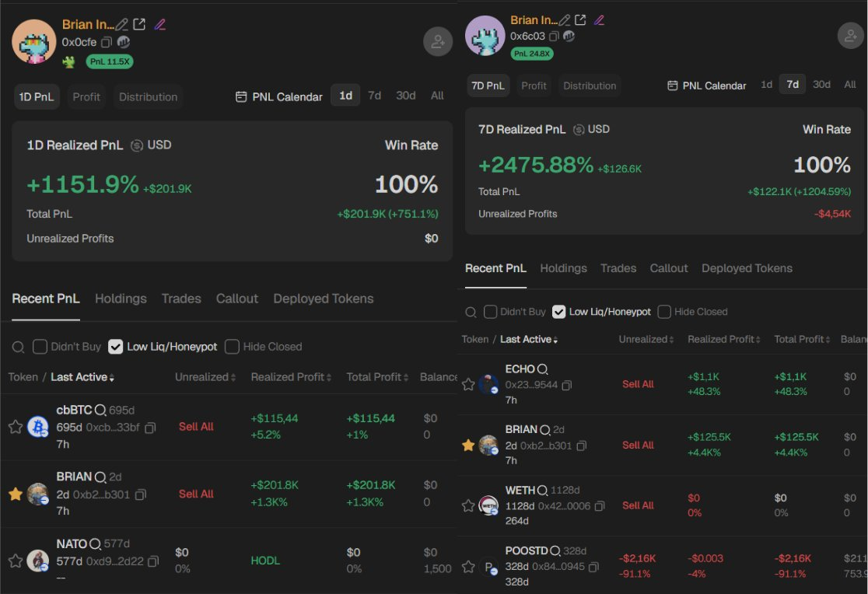
Task: Copy WETH contract address 0x42...0006
Action: click(x=600, y=507)
